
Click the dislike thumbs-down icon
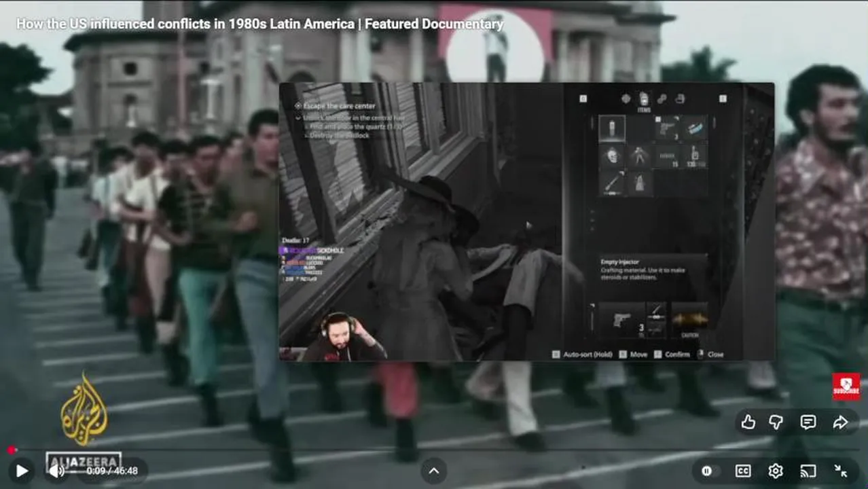(776, 422)
